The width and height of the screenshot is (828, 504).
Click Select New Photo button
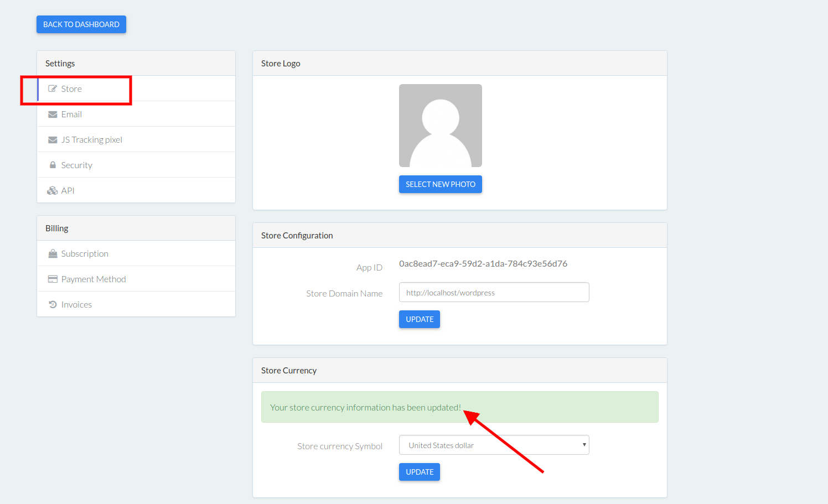441,184
